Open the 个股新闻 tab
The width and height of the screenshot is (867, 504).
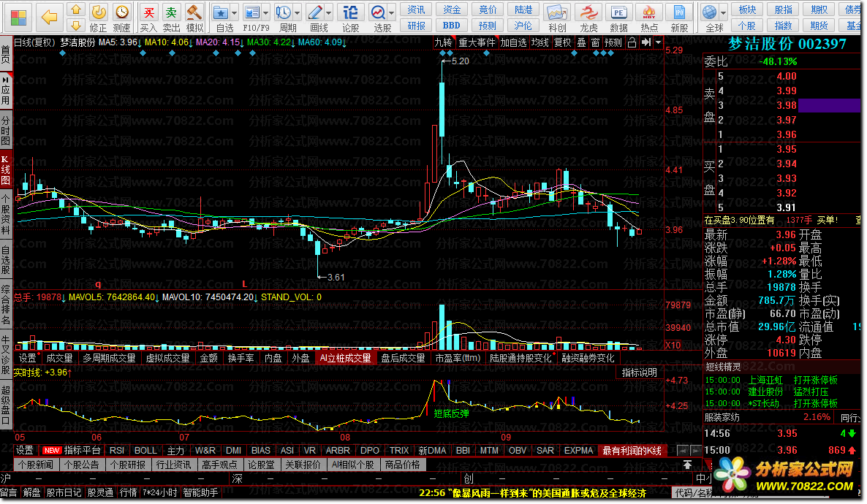tap(36, 465)
